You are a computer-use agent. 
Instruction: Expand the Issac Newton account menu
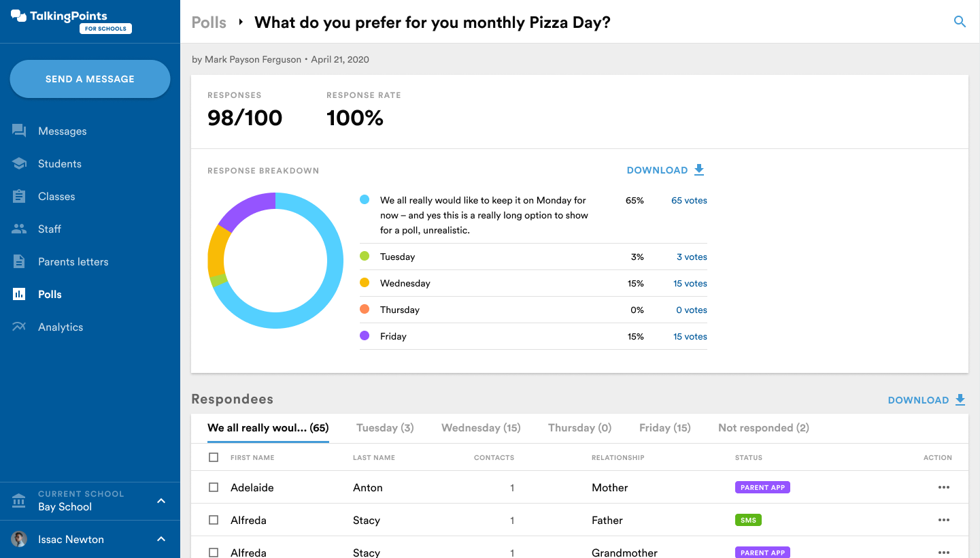(160, 539)
